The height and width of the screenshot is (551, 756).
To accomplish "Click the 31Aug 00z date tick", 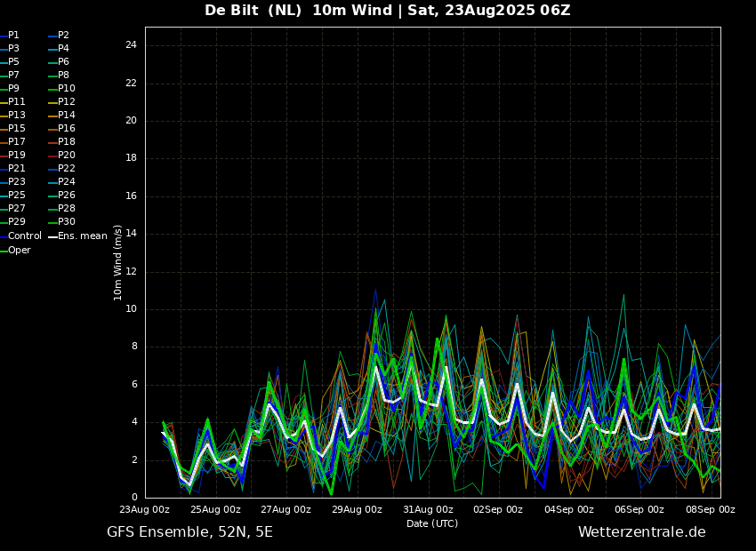I will [428, 510].
